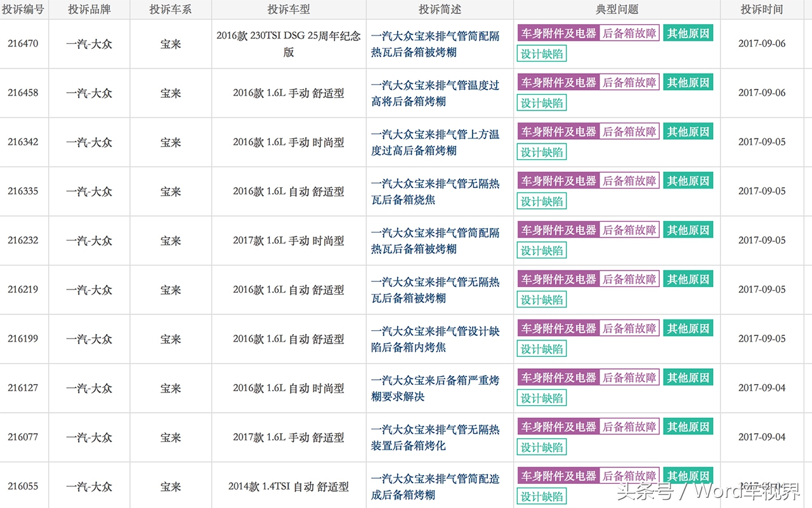This screenshot has height=508, width=812.
Task: Select '车身附件及电器' tag in row 216458
Action: pyautogui.click(x=558, y=82)
